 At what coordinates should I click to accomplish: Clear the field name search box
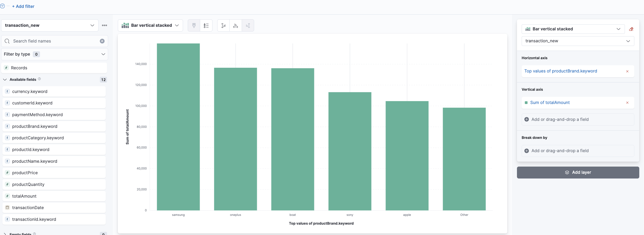[x=102, y=41]
